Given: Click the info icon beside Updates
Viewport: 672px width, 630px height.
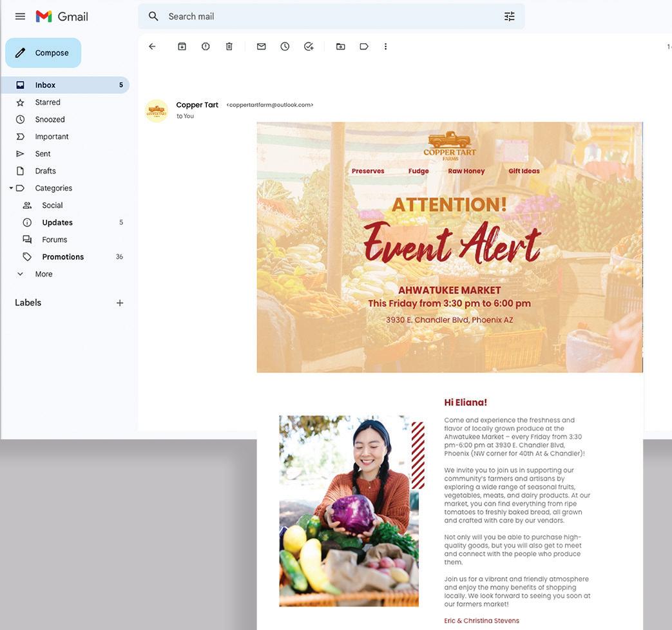Looking at the screenshot, I should 27,222.
